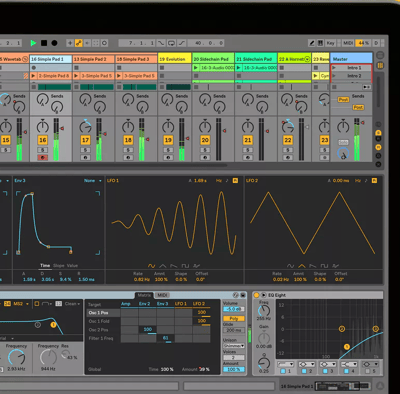Screen dimensions: 400x394
Task: Enable EQ Eight filter band 5 checkbox
Action: 368,371
